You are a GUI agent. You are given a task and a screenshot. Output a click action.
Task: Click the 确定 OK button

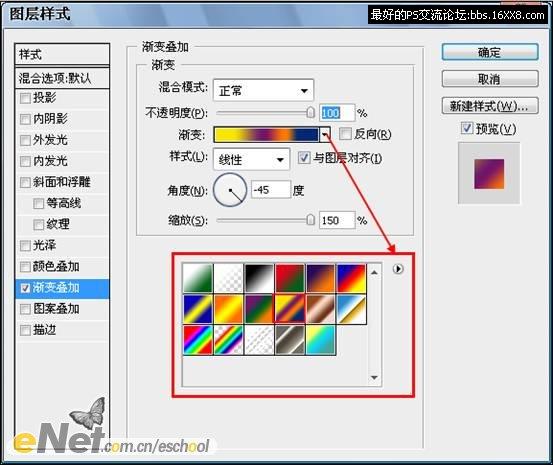[490, 52]
